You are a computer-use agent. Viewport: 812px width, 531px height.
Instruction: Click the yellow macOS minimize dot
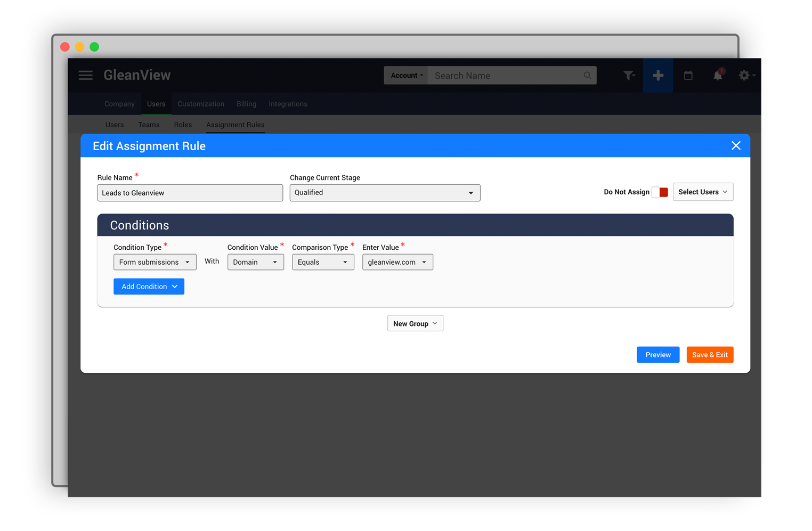click(x=79, y=47)
